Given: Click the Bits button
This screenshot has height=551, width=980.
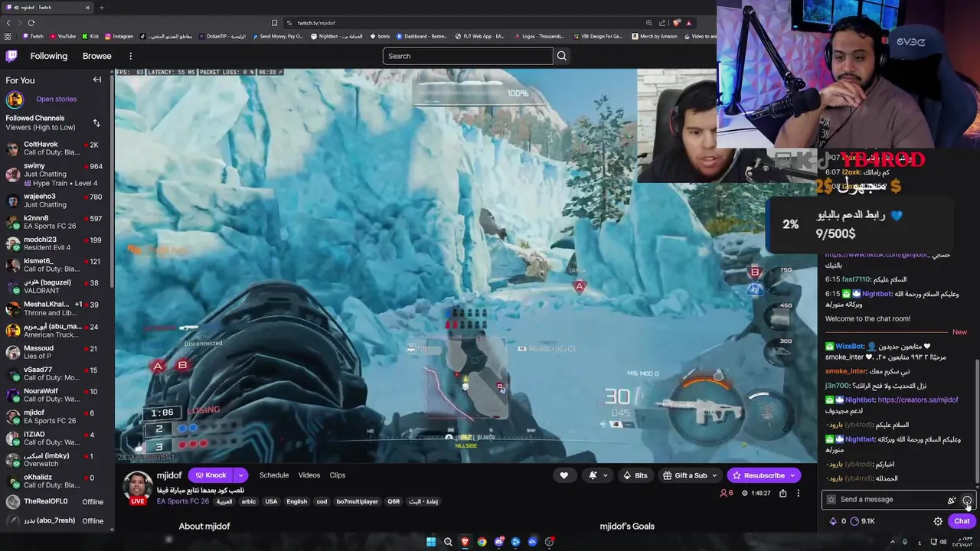Looking at the screenshot, I should 635,475.
